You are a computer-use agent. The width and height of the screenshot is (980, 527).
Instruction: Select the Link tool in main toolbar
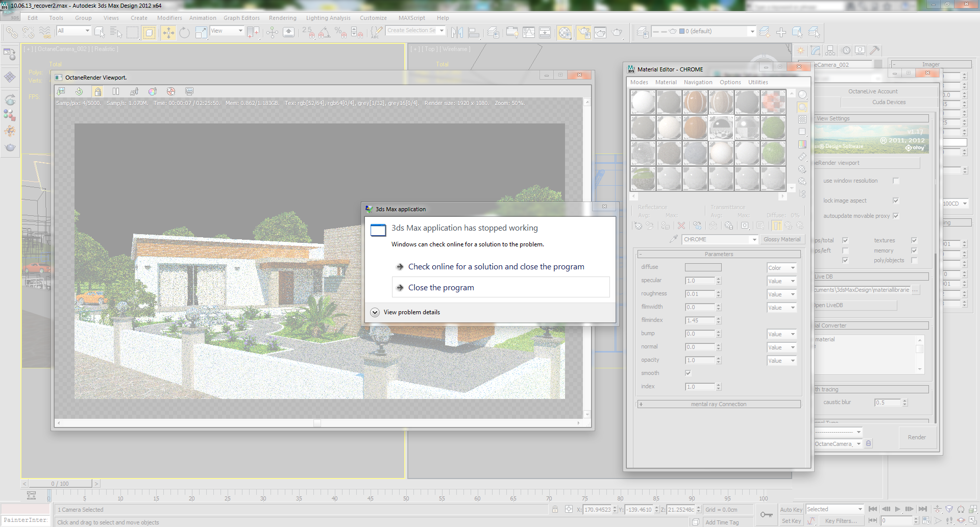[11, 33]
